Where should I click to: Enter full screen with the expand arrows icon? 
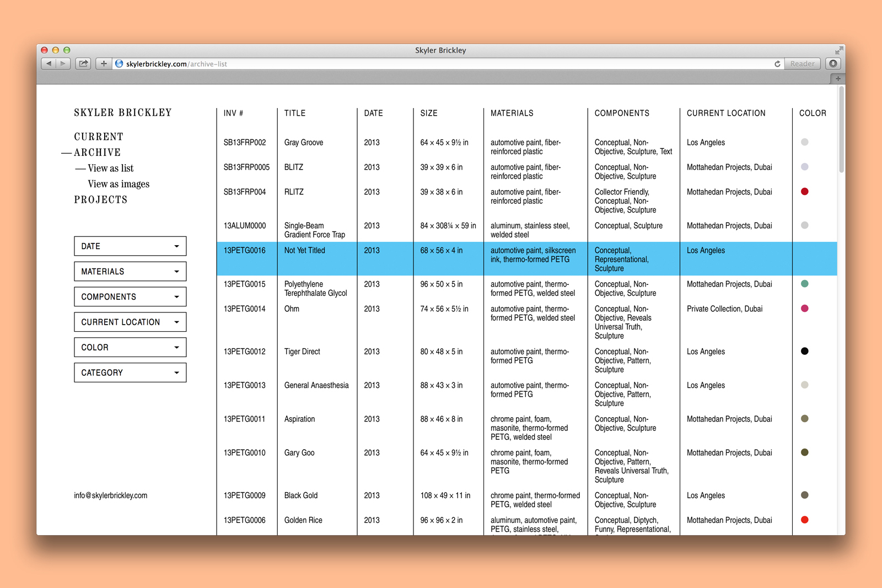pos(839,50)
